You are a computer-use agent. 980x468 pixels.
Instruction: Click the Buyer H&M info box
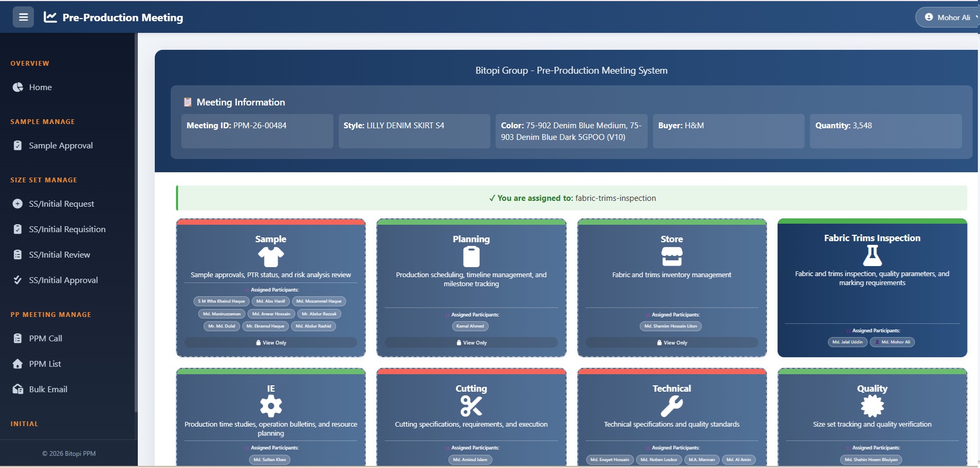[729, 131]
